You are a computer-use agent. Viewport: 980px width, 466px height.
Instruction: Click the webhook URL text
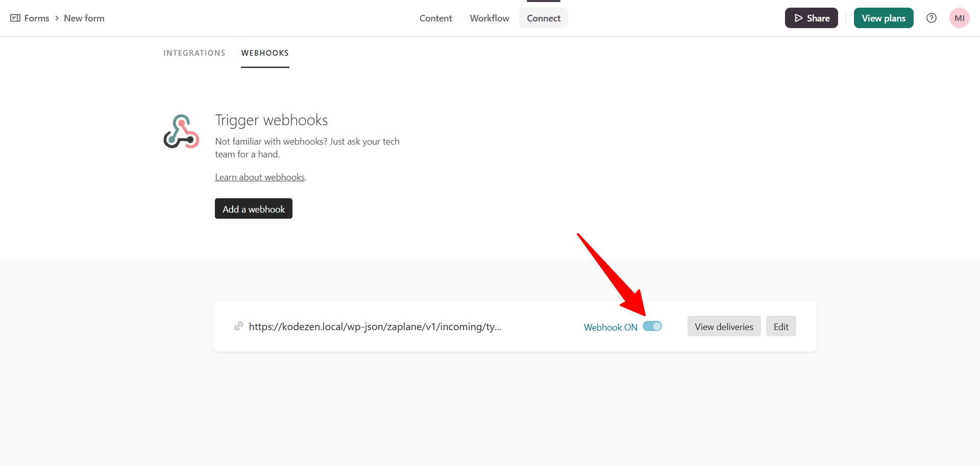(375, 327)
